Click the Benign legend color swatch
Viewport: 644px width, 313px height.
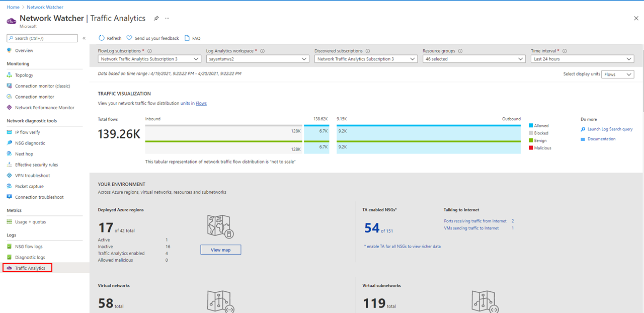(531, 140)
